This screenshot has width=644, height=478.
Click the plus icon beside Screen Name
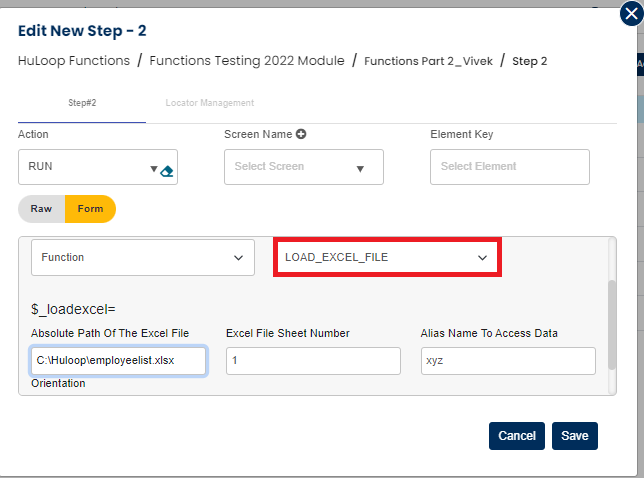pos(300,134)
